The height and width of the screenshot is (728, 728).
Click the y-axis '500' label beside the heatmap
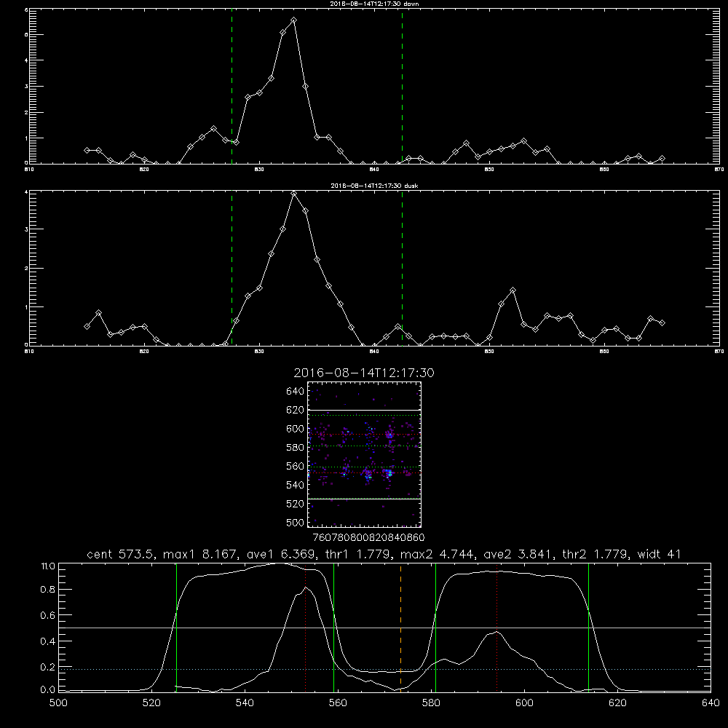point(296,522)
